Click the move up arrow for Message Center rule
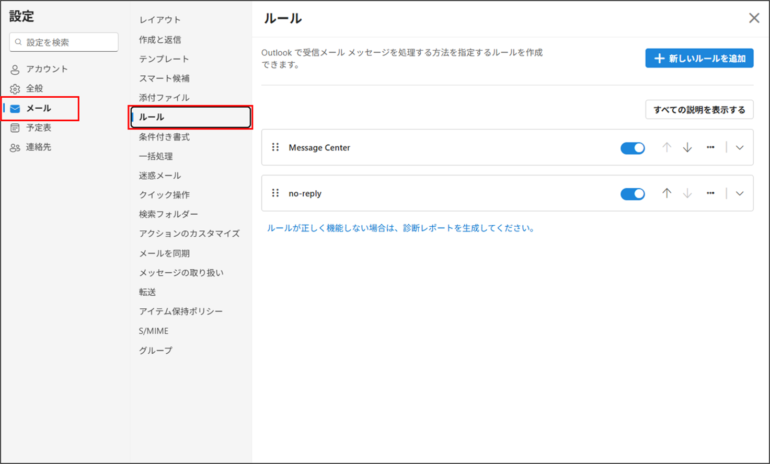The width and height of the screenshot is (770, 464). pos(667,148)
